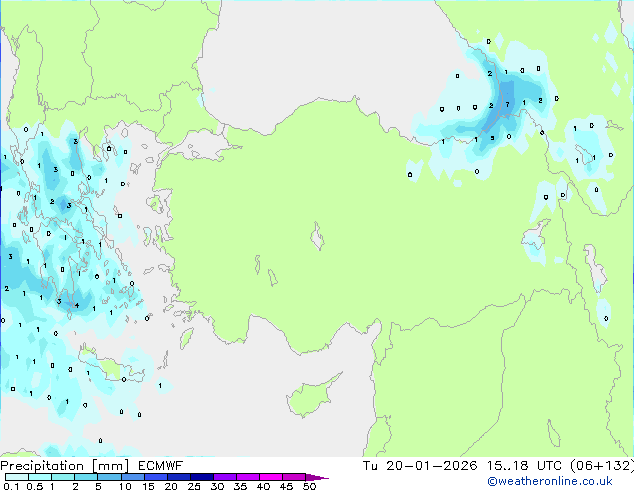634x490 pixels.
Task: Click the legend label '0.5'
Action: tap(34, 486)
